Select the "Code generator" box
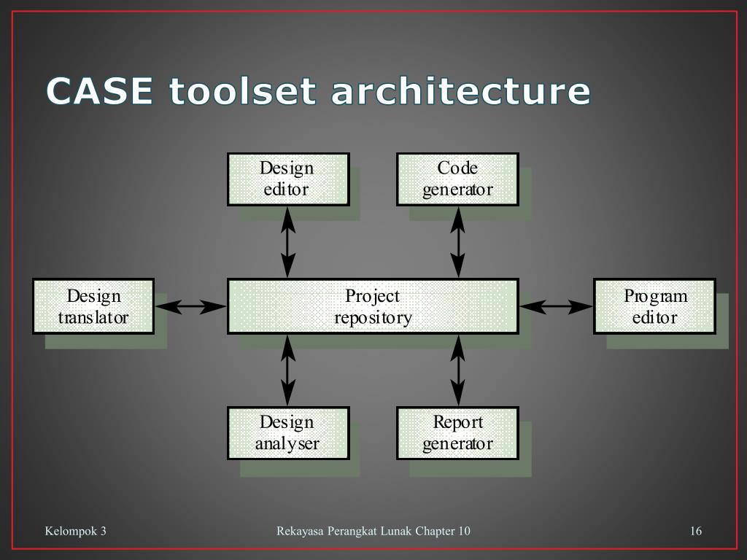The height and width of the screenshot is (560, 747). (457, 179)
